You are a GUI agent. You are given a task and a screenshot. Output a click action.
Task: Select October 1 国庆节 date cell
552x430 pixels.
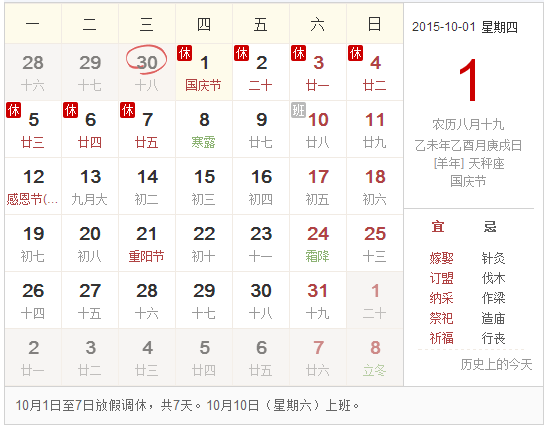[204, 72]
